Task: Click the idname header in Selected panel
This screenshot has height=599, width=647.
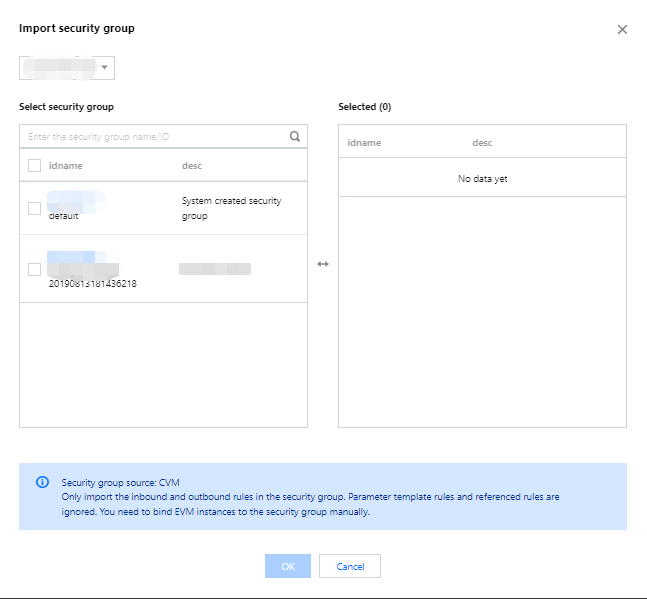Action: (364, 143)
